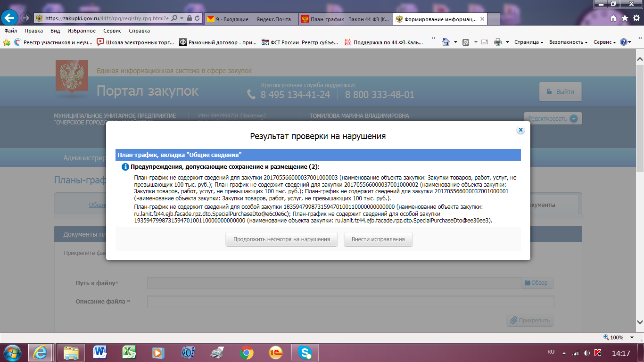The image size is (644, 362).
Task: Click the RSS feeds icon
Action: point(466,42)
